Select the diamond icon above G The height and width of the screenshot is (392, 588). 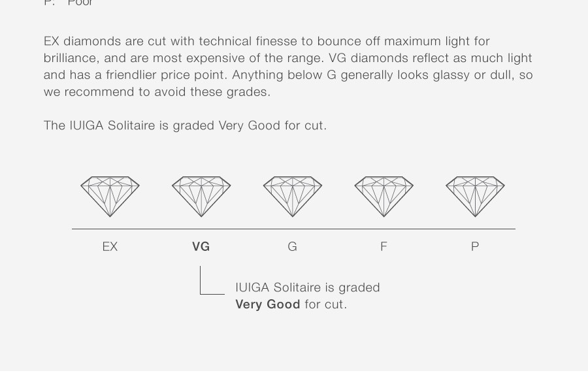pos(293,197)
